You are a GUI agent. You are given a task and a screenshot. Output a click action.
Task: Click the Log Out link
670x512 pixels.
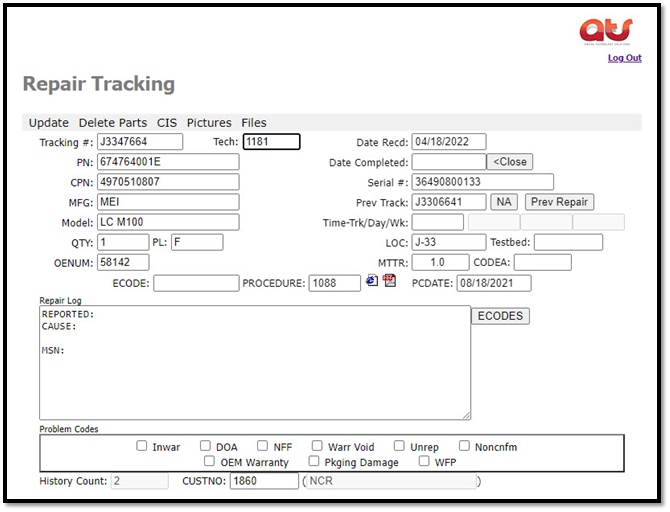(624, 58)
